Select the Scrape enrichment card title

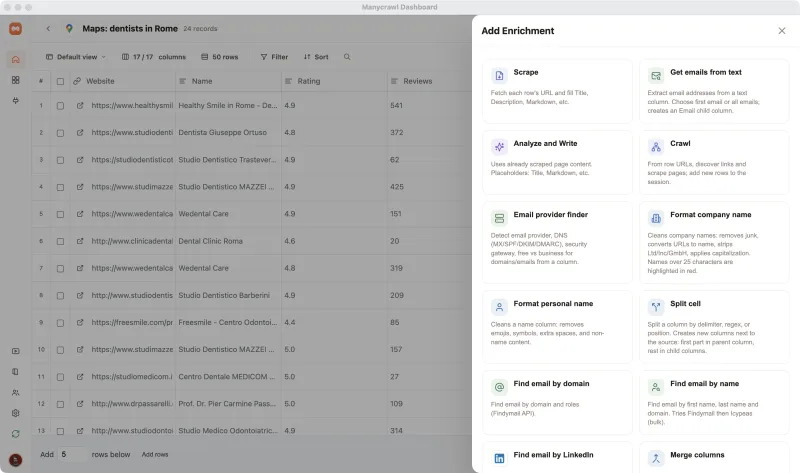coord(526,72)
